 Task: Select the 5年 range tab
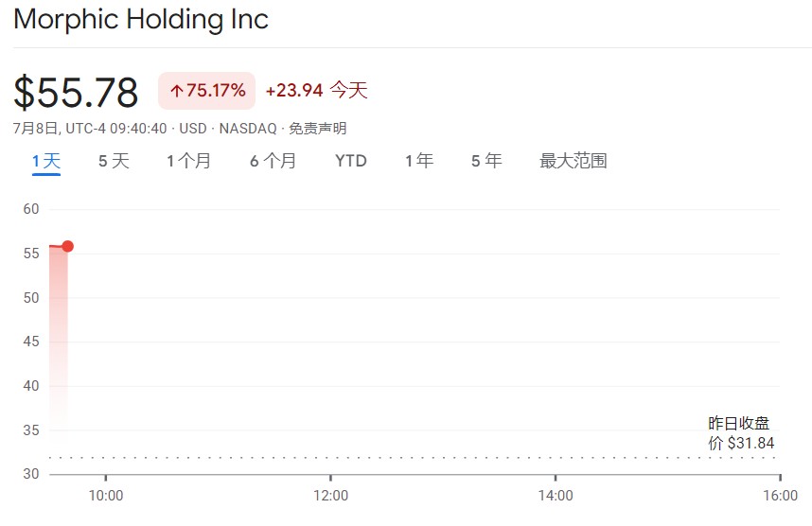pyautogui.click(x=486, y=161)
